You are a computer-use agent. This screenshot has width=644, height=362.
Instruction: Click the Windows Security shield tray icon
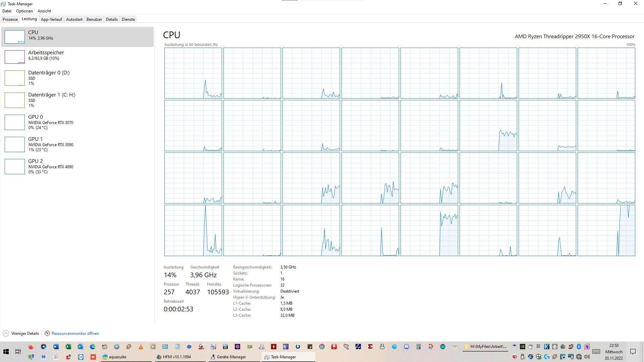click(539, 357)
